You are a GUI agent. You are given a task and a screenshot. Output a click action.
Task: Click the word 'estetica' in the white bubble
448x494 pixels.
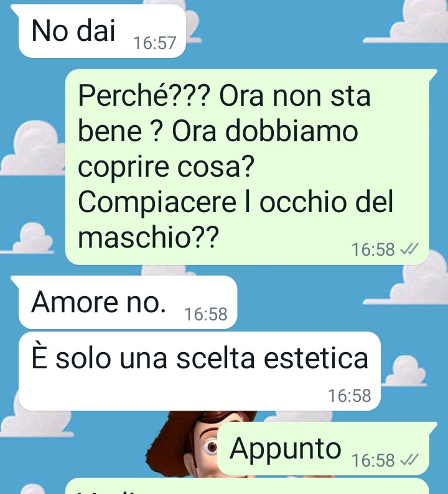tap(315, 358)
